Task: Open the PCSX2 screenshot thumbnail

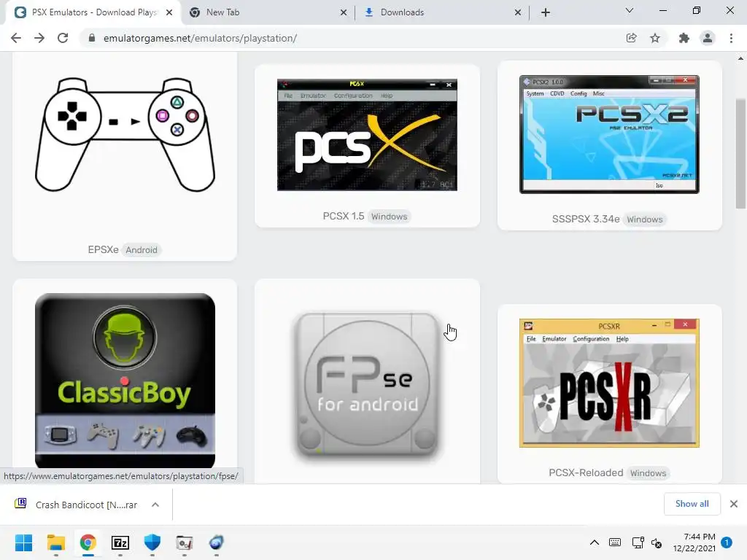Action: pos(609,134)
